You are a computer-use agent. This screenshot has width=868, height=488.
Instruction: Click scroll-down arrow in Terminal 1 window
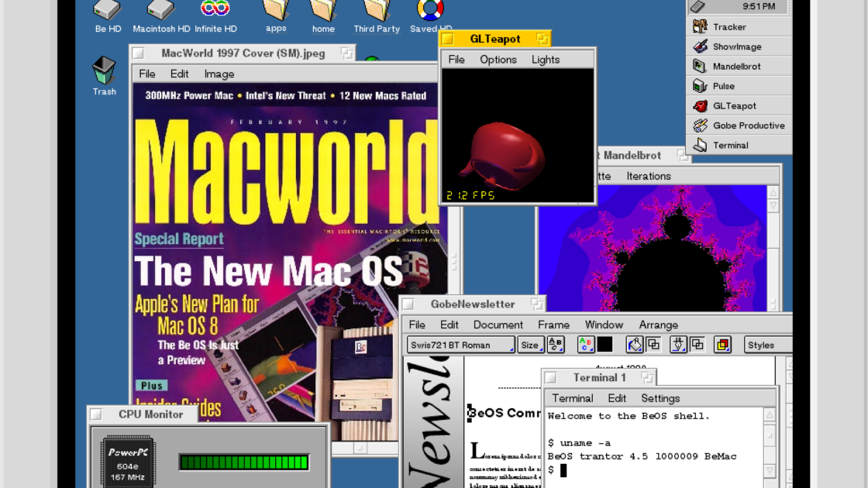pos(770,472)
